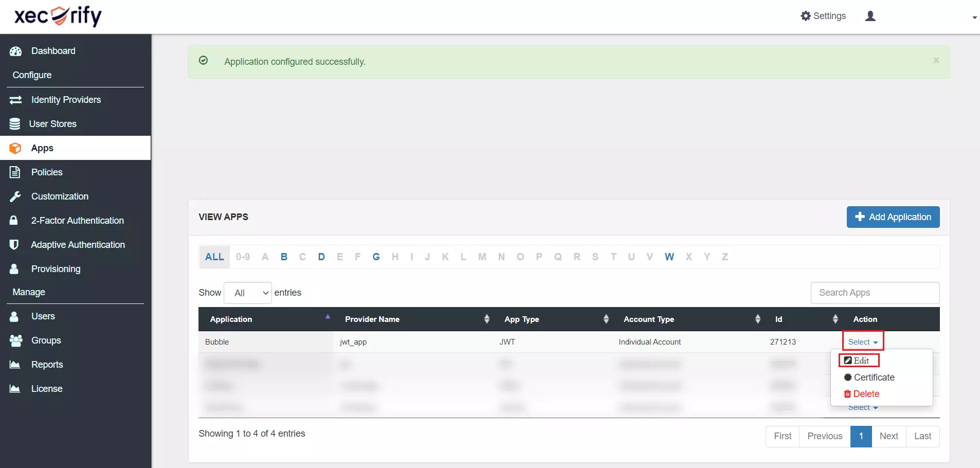This screenshot has height=468, width=980.
Task: Sort by Id column arrows
Action: click(836, 319)
